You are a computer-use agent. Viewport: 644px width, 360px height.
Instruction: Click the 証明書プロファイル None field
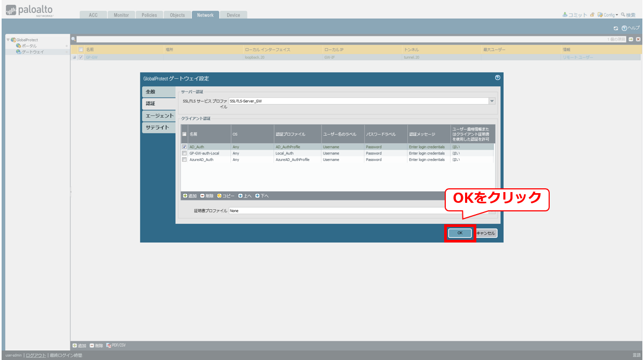(358, 211)
